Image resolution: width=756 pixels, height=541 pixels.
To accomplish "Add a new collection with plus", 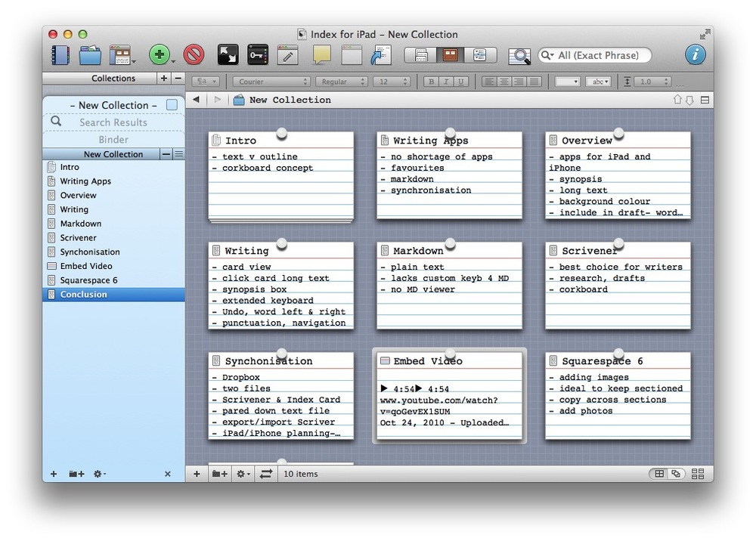I will (164, 78).
